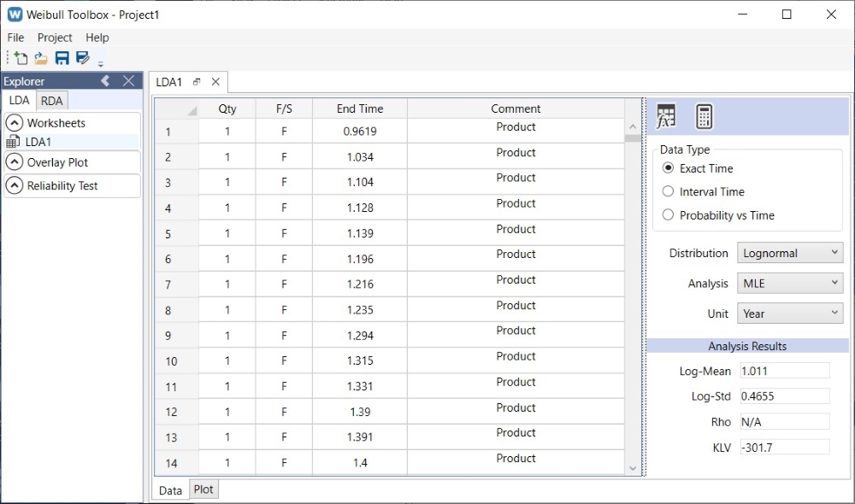Select the LDA1 worksheet in Explorer

tap(38, 142)
